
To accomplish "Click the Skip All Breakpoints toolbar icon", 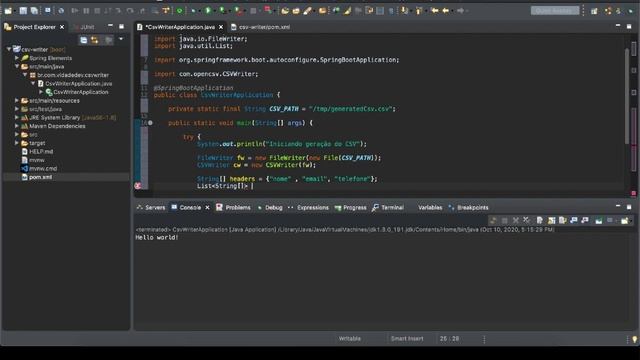I will pyautogui.click(x=61, y=11).
